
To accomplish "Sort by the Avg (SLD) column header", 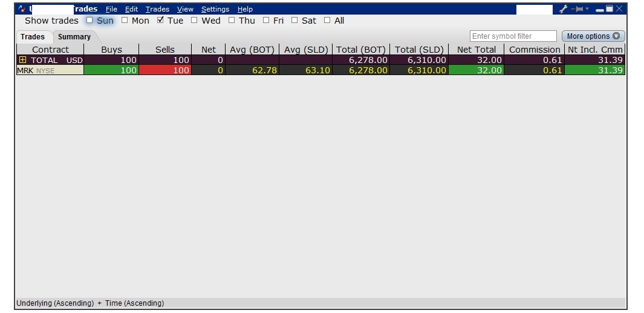I will [x=306, y=50].
